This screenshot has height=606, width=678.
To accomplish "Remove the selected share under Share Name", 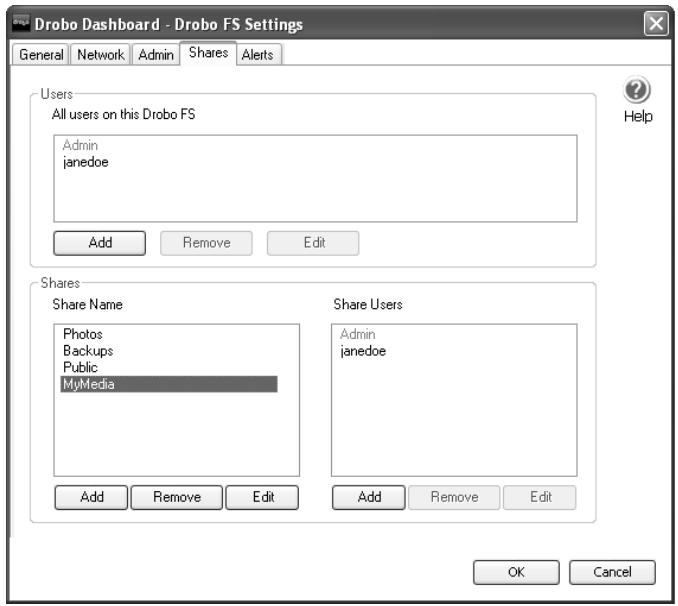I will pyautogui.click(x=177, y=497).
